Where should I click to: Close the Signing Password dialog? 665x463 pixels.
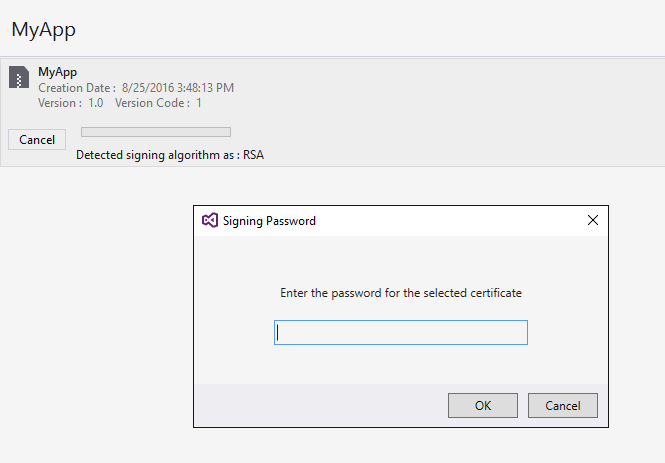point(592,220)
